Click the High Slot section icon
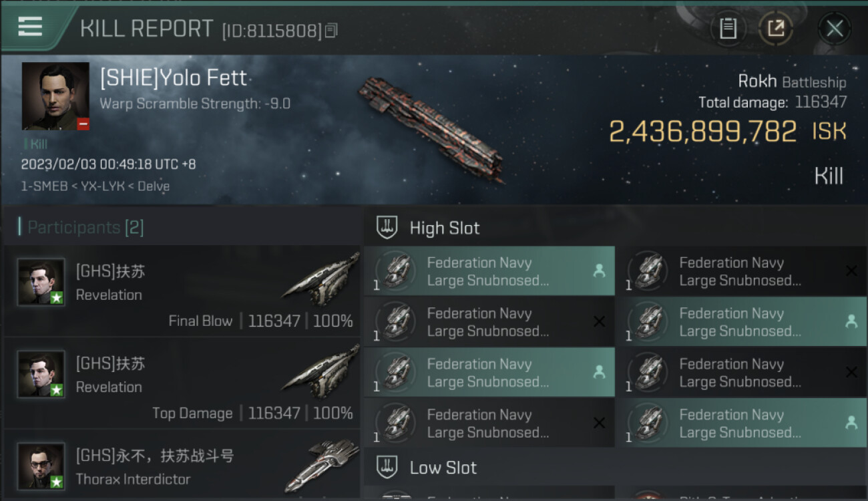Screen dimensions: 868x501 pyautogui.click(x=387, y=228)
